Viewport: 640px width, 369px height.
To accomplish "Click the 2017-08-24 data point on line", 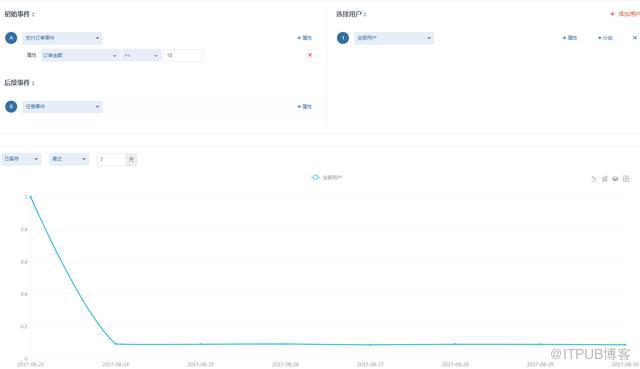I will point(116,344).
